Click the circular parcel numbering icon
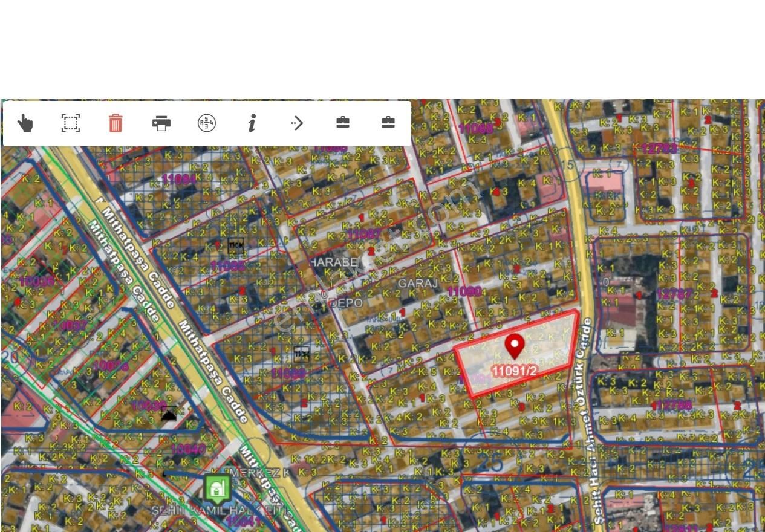This screenshot has width=765, height=532. point(207,123)
